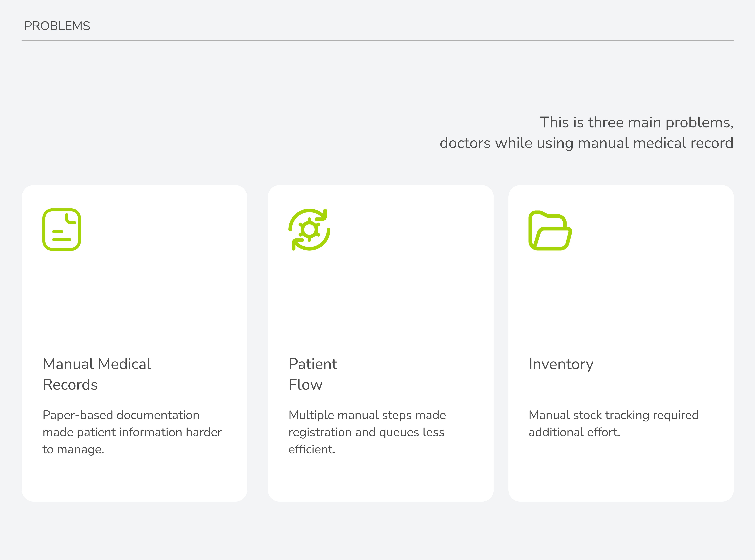This screenshot has width=755, height=560.
Task: Click 'efficient.' text in Patient Flow card
Action: tap(312, 449)
